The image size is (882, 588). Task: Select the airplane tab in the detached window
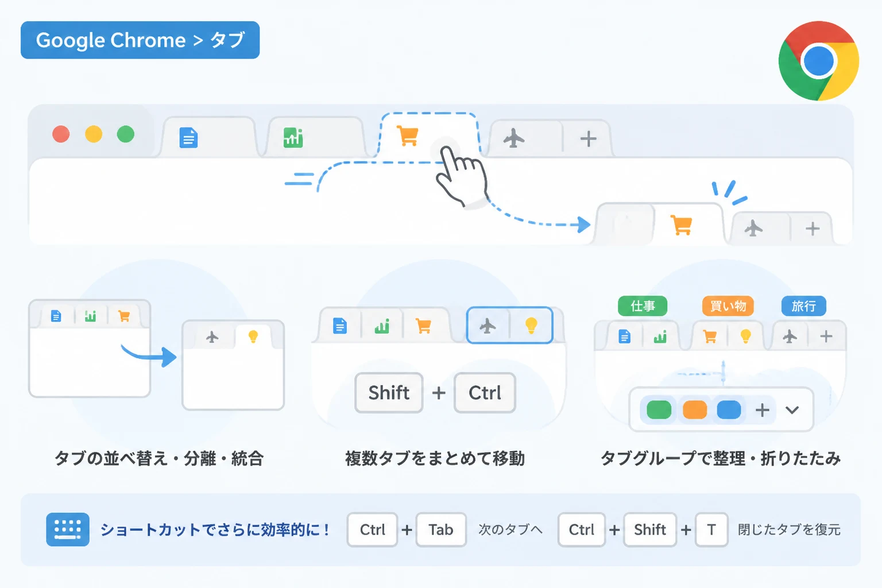212,336
